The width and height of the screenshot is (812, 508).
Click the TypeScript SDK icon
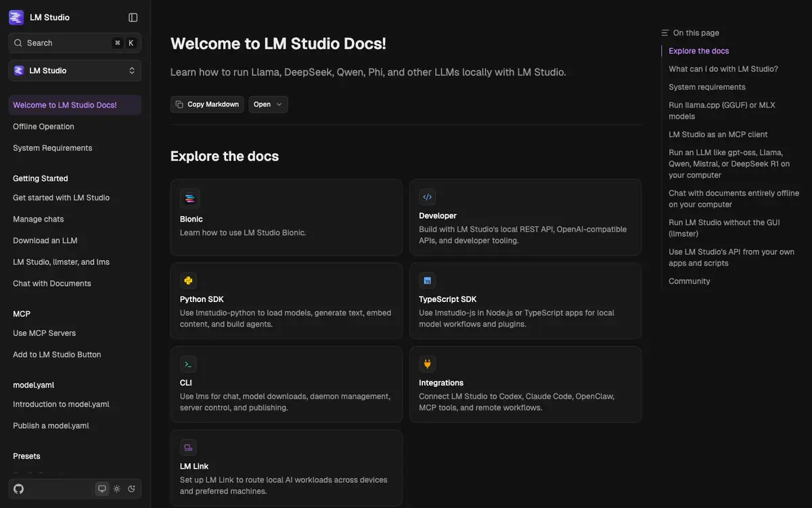(427, 280)
